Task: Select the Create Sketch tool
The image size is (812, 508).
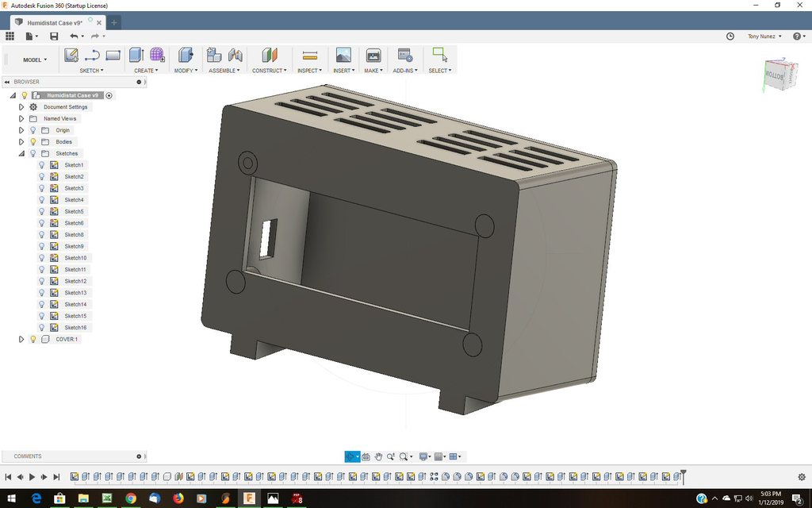Action: pyautogui.click(x=71, y=54)
